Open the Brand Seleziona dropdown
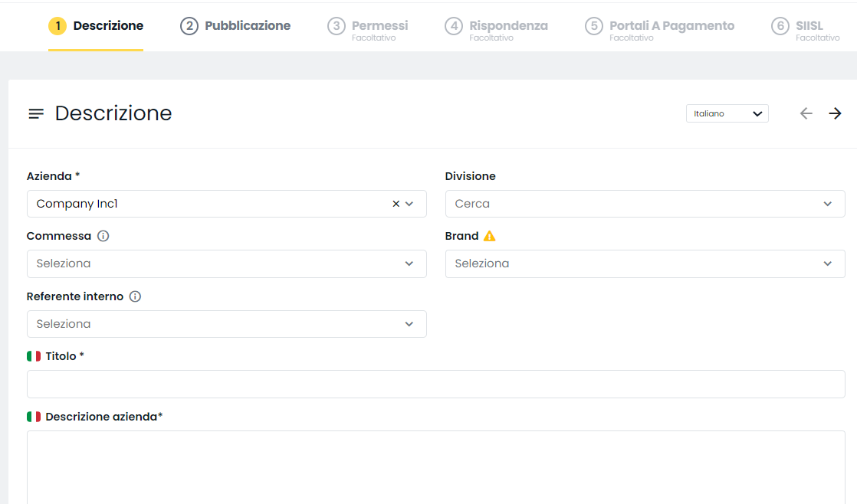Viewport: 857px width, 504px height. coord(645,263)
